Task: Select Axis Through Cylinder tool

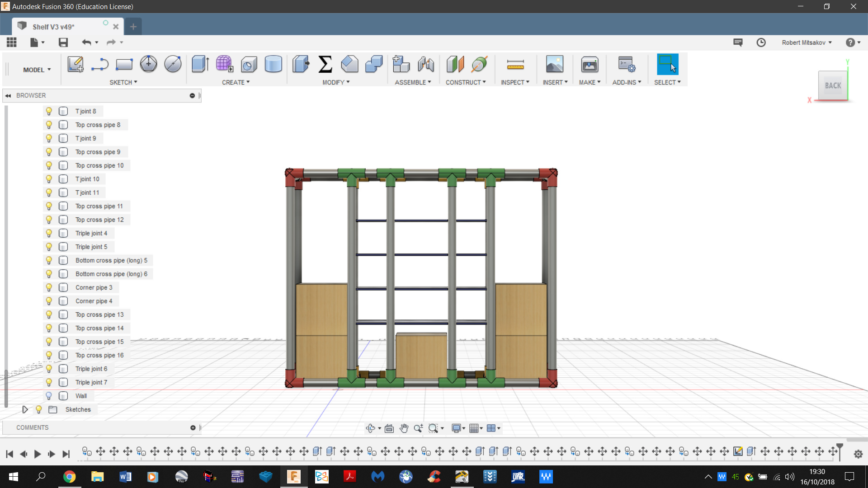Action: click(480, 64)
